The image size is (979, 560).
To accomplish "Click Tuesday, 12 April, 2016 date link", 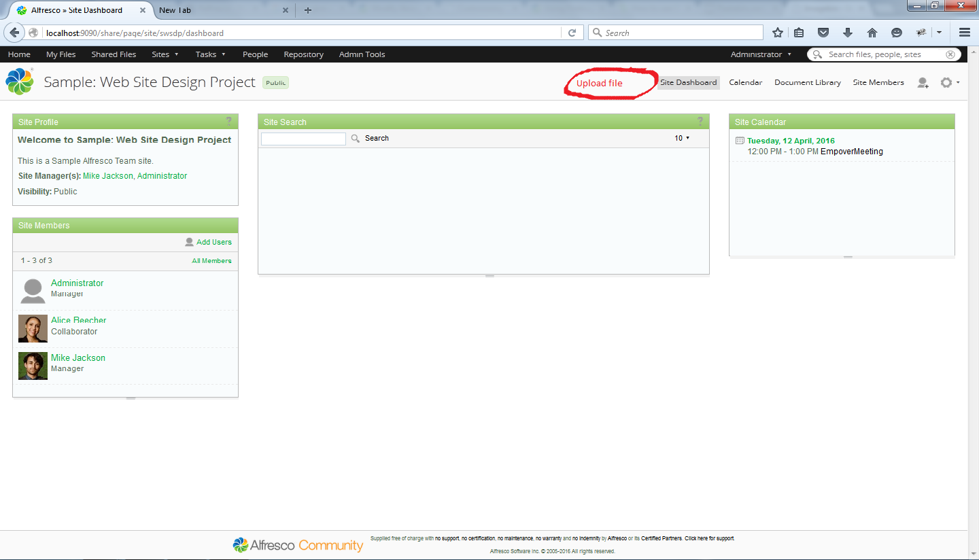I will (791, 141).
